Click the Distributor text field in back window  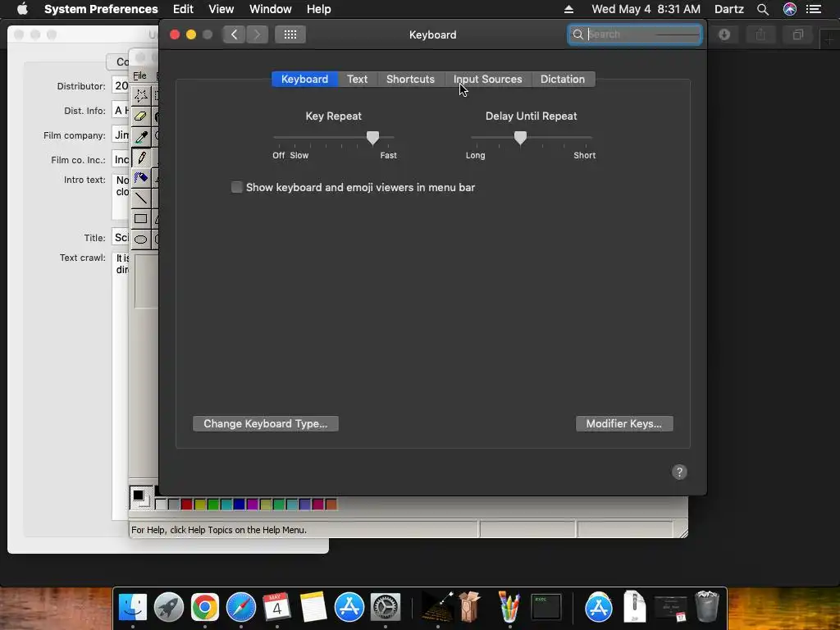click(121, 85)
